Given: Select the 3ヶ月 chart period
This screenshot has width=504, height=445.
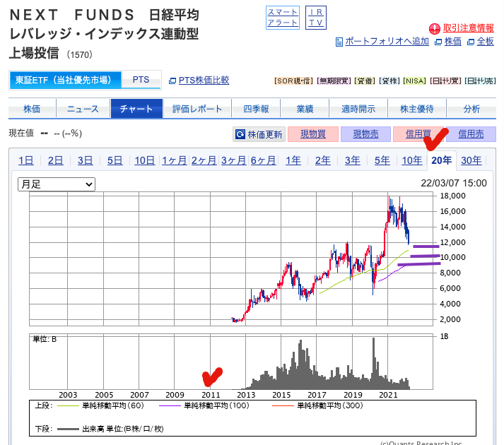Looking at the screenshot, I should click(x=233, y=160).
